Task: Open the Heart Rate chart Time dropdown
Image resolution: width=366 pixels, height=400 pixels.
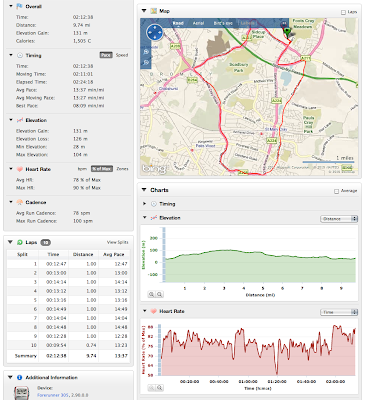Action: 339,312
